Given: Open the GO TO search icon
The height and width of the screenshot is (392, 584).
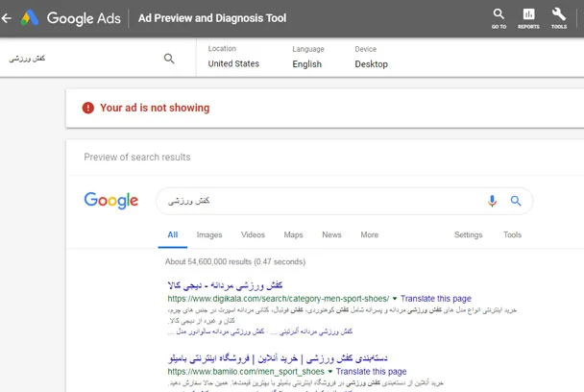Looking at the screenshot, I should (499, 18).
